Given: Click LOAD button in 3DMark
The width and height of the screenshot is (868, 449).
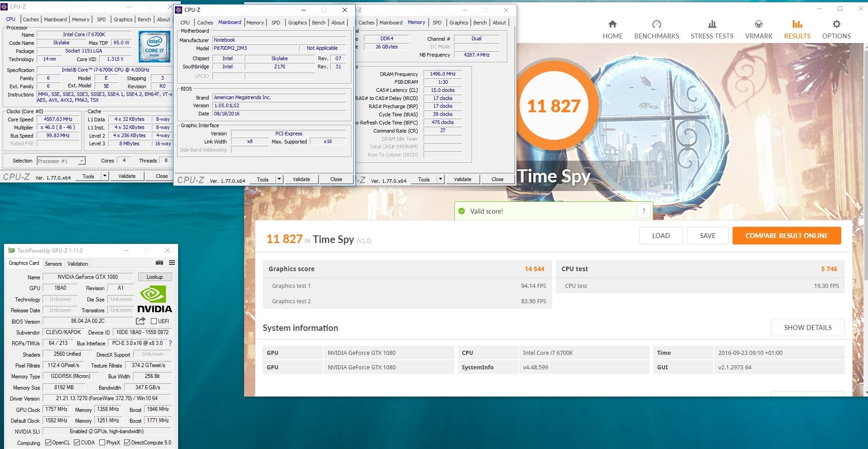Looking at the screenshot, I should 661,235.
